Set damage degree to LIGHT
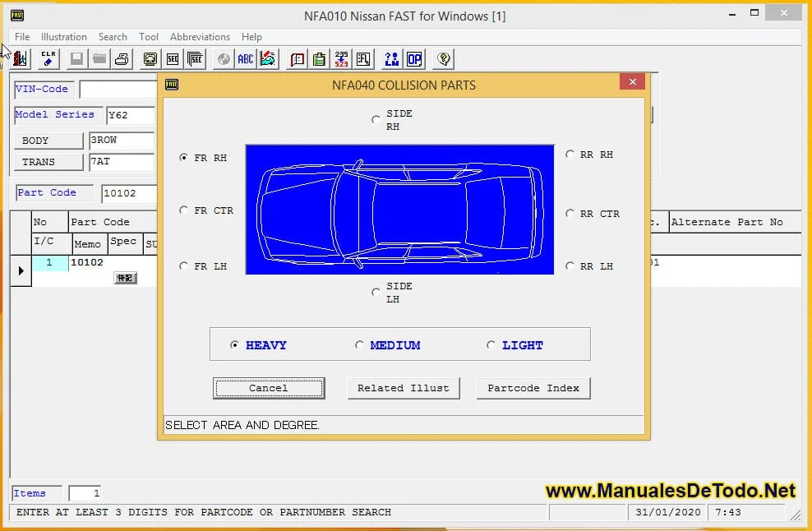Image resolution: width=812 pixels, height=531 pixels. click(x=491, y=345)
